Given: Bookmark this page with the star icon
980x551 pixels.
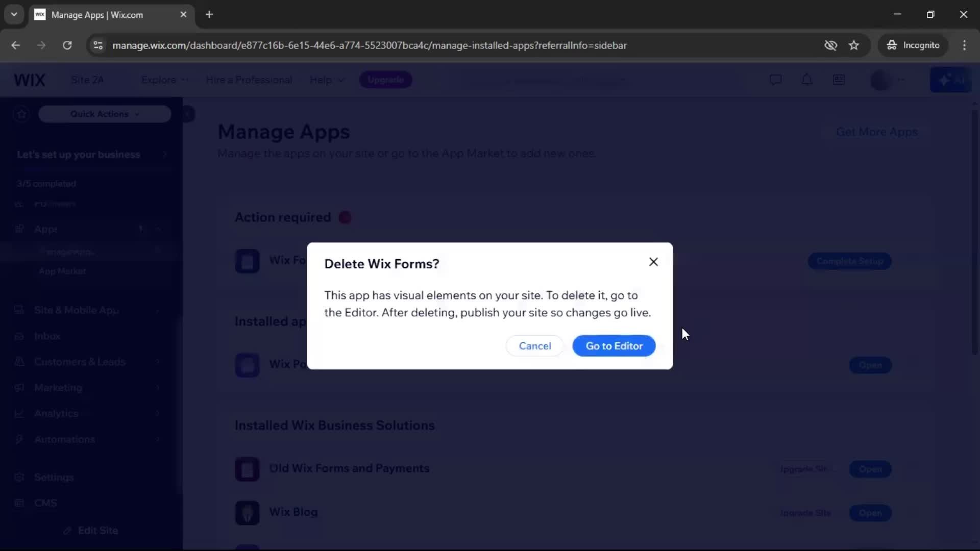Looking at the screenshot, I should (854, 45).
